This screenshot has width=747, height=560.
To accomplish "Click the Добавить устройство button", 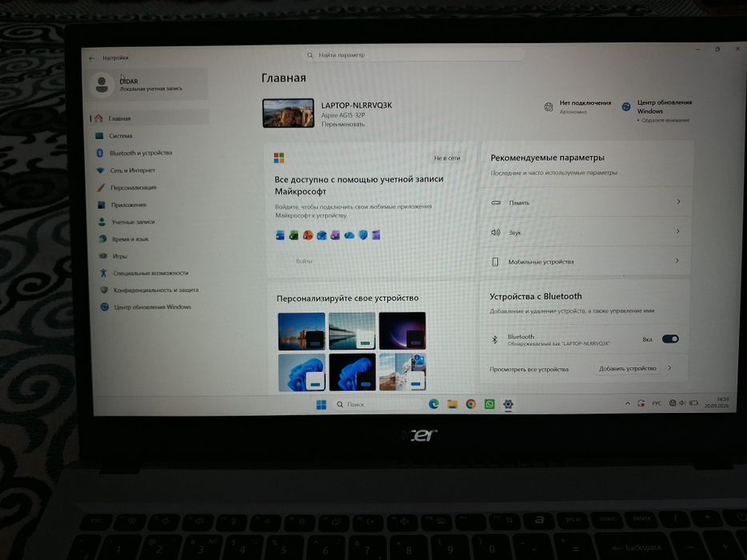I will coord(628,369).
